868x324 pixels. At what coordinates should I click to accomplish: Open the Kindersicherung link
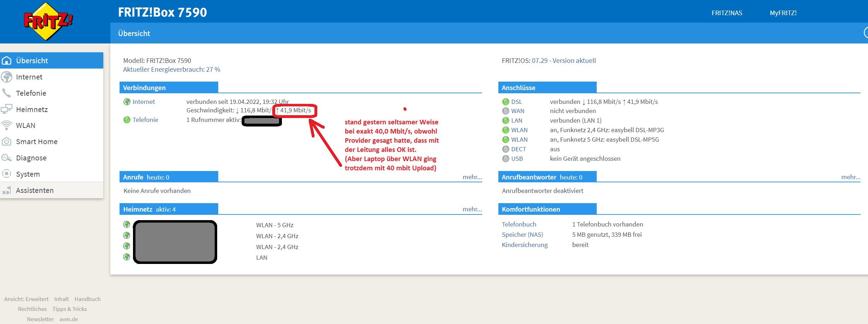point(525,245)
